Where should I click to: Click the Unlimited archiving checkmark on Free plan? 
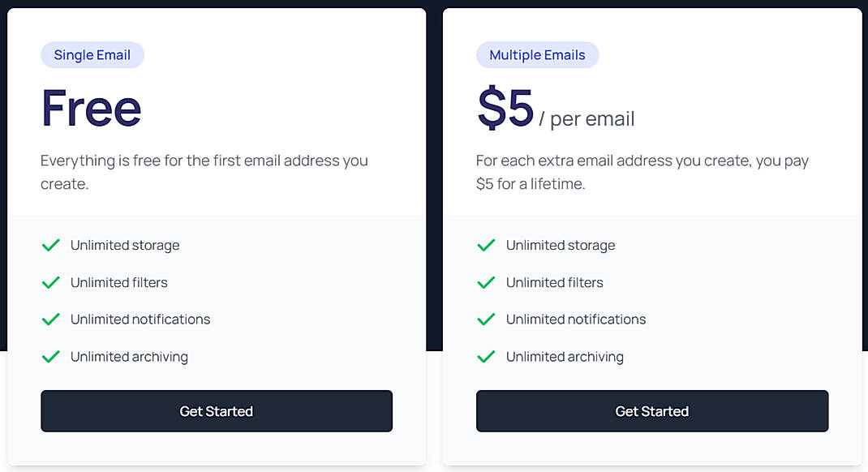coord(50,357)
